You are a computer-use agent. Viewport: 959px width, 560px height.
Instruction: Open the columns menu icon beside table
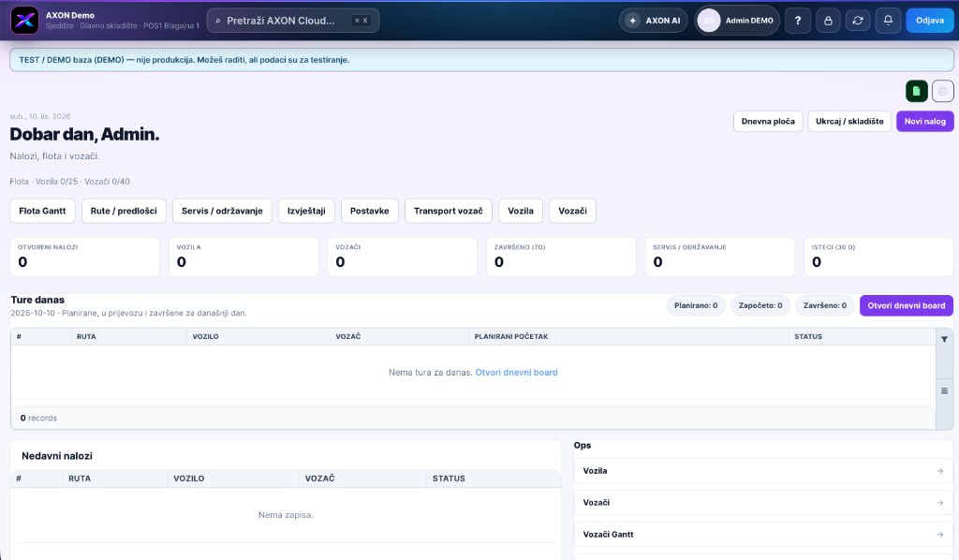944,391
